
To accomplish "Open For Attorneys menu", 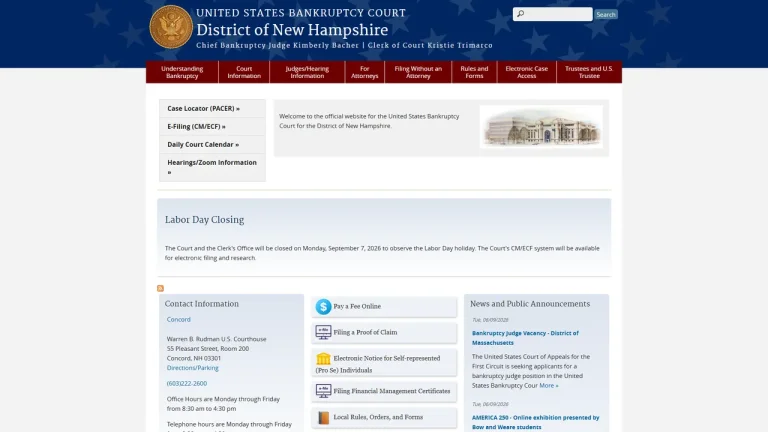I will point(364,72).
